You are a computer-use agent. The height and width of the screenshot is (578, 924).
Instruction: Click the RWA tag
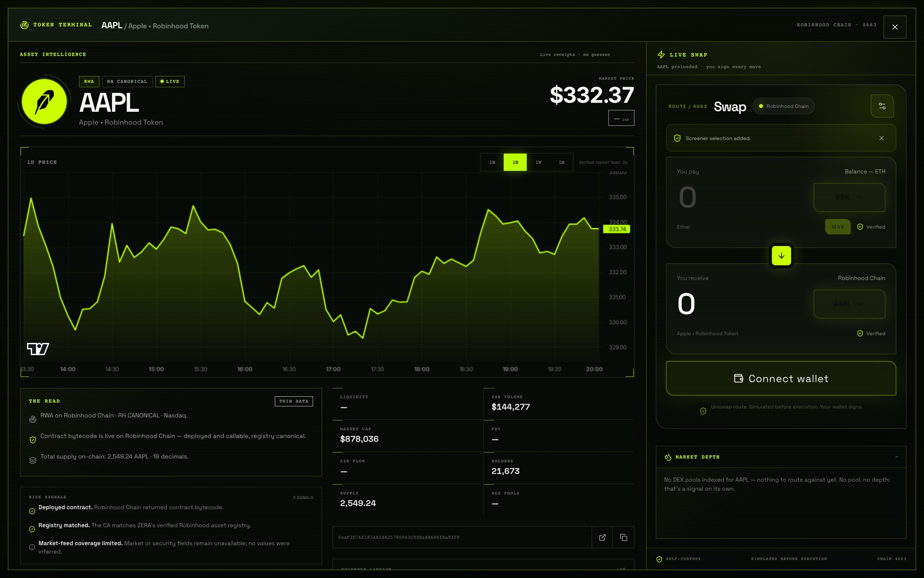pyautogui.click(x=89, y=81)
